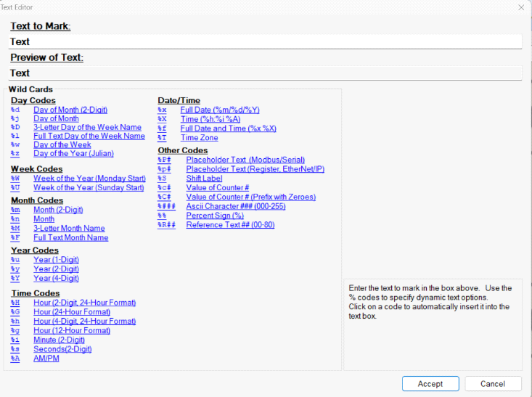This screenshot has width=532, height=397.
Task: Click the Reference Text ## (00-80) link
Action: point(230,225)
